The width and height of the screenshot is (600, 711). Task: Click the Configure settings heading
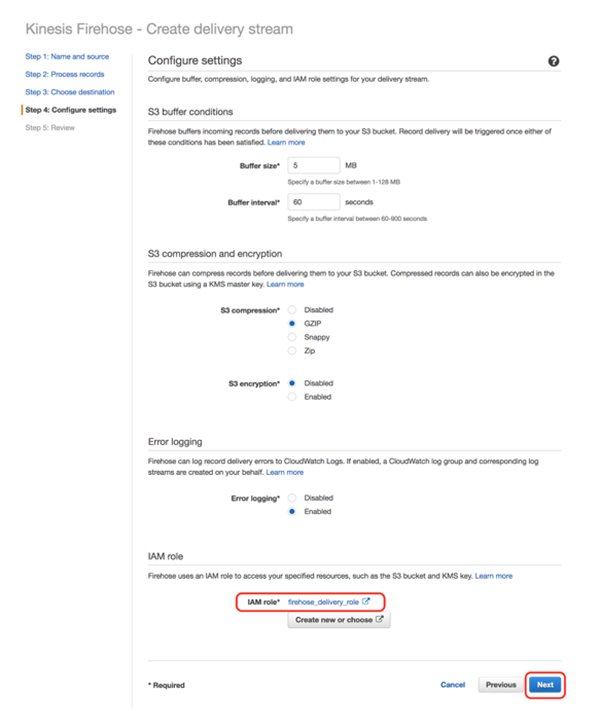click(195, 60)
